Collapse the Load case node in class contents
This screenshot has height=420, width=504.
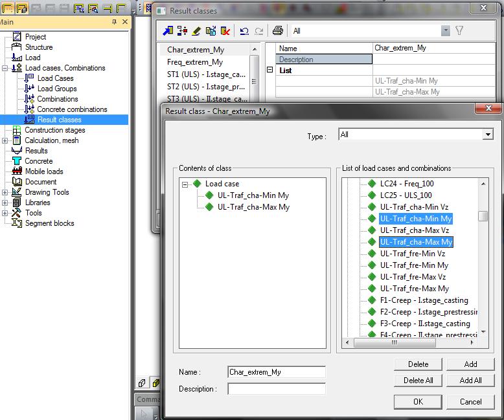pos(186,184)
